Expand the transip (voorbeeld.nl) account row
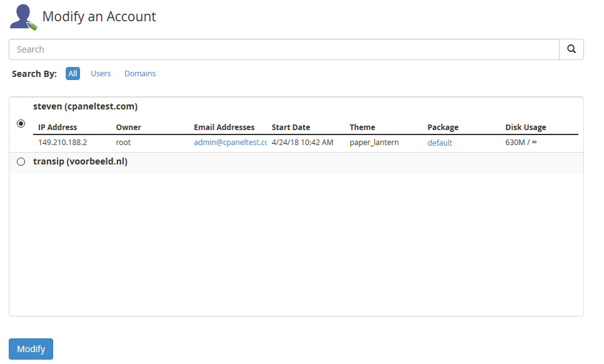 click(x=80, y=162)
